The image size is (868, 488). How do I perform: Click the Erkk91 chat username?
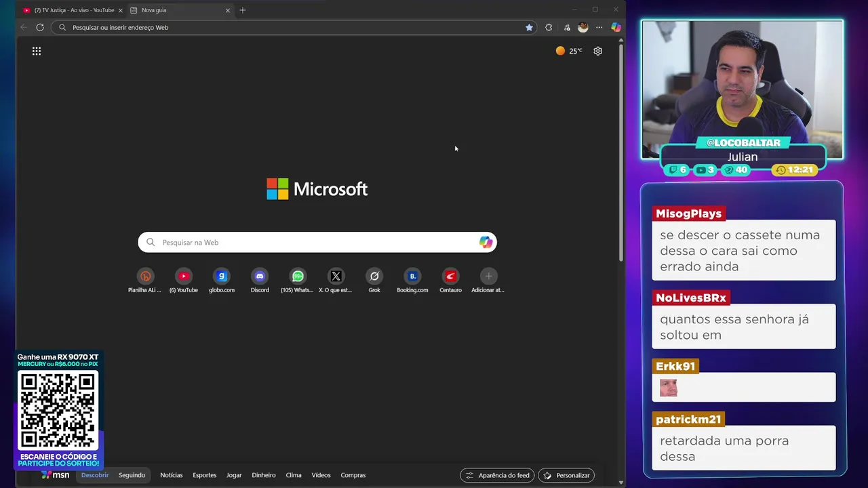tap(675, 366)
